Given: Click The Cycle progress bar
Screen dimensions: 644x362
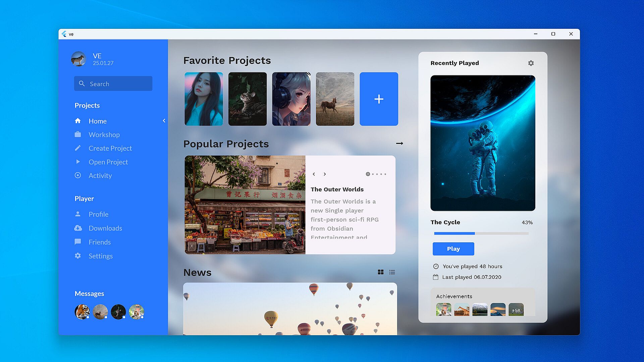Looking at the screenshot, I should tap(481, 233).
